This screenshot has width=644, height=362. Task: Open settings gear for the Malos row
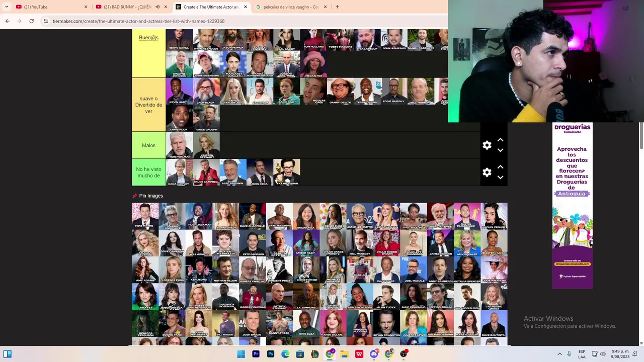pos(487,145)
